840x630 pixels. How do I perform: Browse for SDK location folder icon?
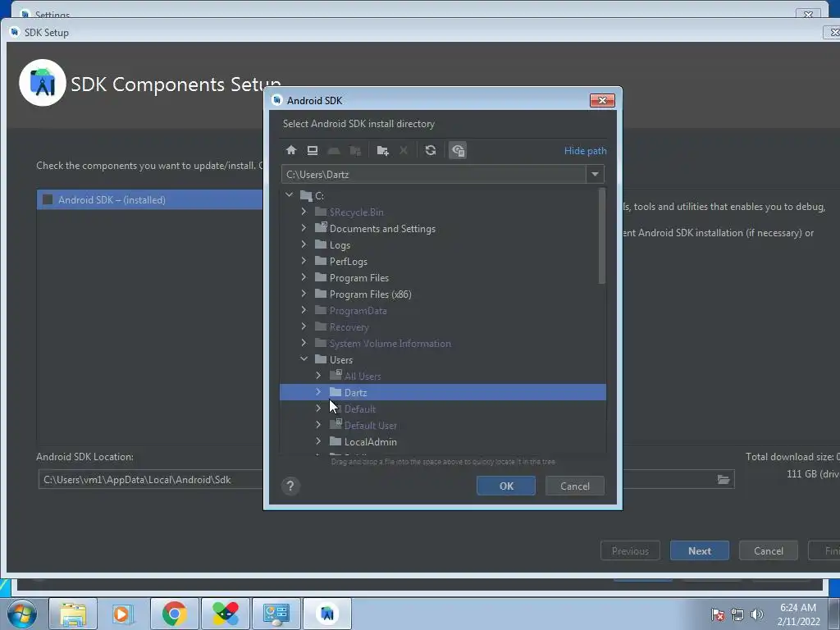click(724, 479)
